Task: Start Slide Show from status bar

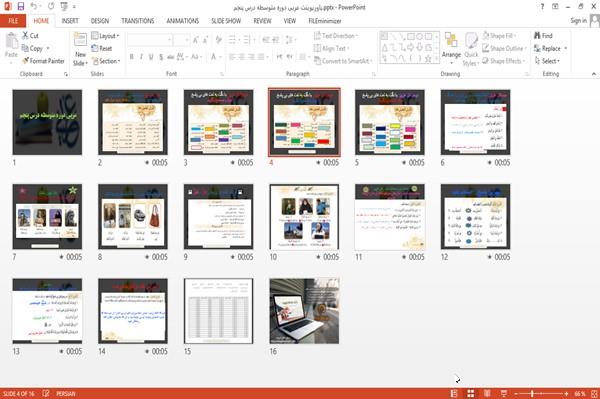Action: click(504, 393)
